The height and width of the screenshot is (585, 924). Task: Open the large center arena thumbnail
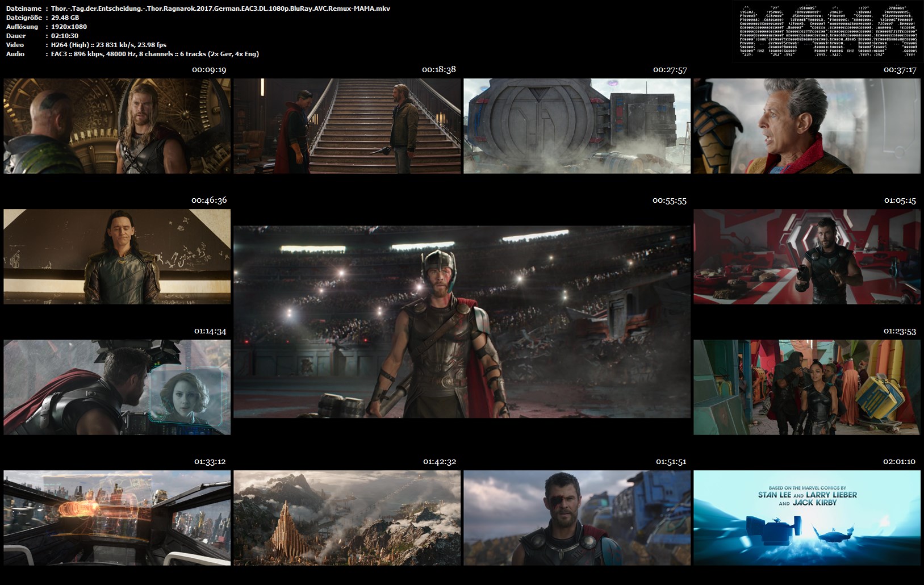462,322
